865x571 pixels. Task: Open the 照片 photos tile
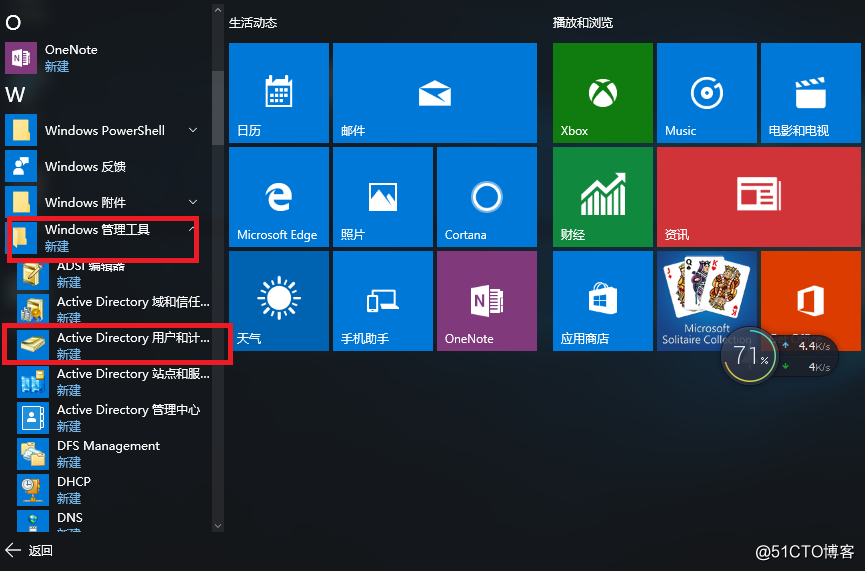(x=383, y=196)
